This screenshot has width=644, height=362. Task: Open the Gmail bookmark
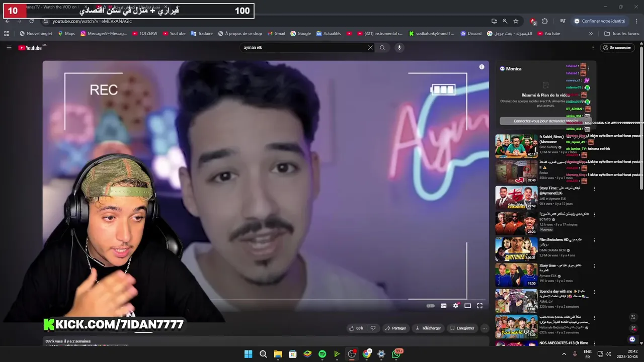pyautogui.click(x=276, y=34)
